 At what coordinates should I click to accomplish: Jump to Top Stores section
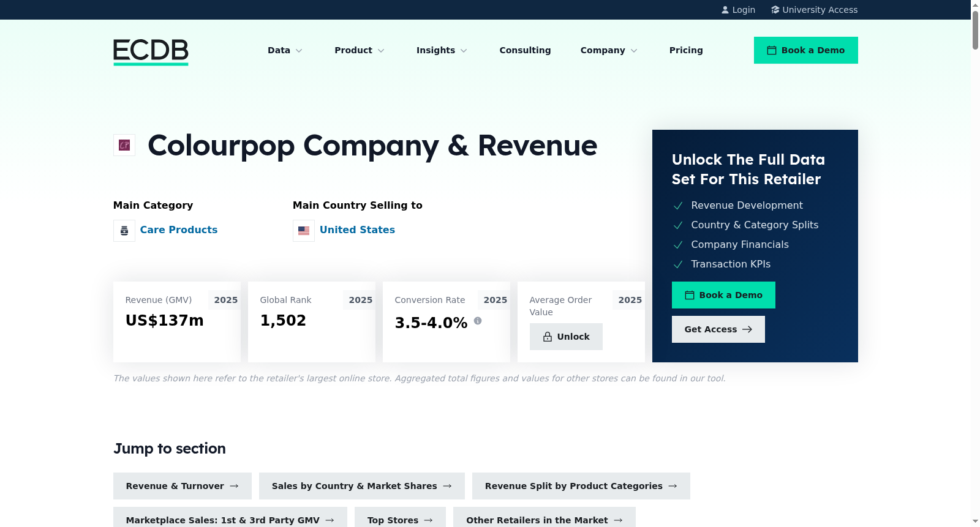(401, 518)
